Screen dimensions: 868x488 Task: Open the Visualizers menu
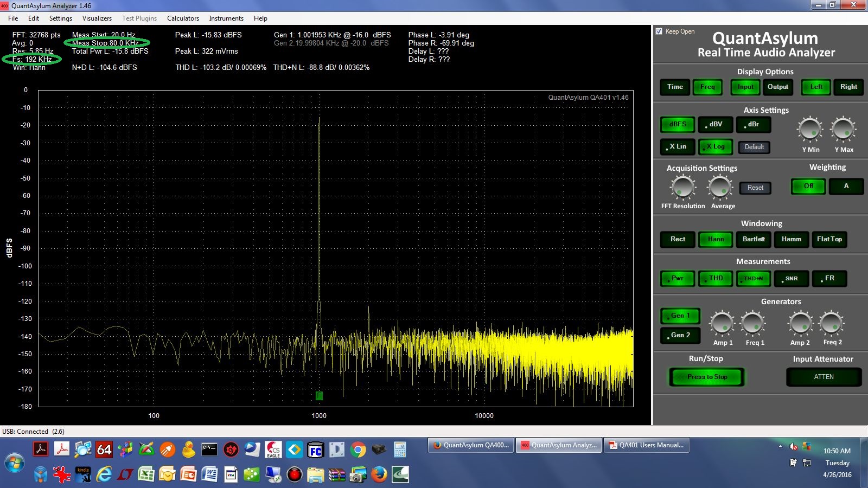97,18
